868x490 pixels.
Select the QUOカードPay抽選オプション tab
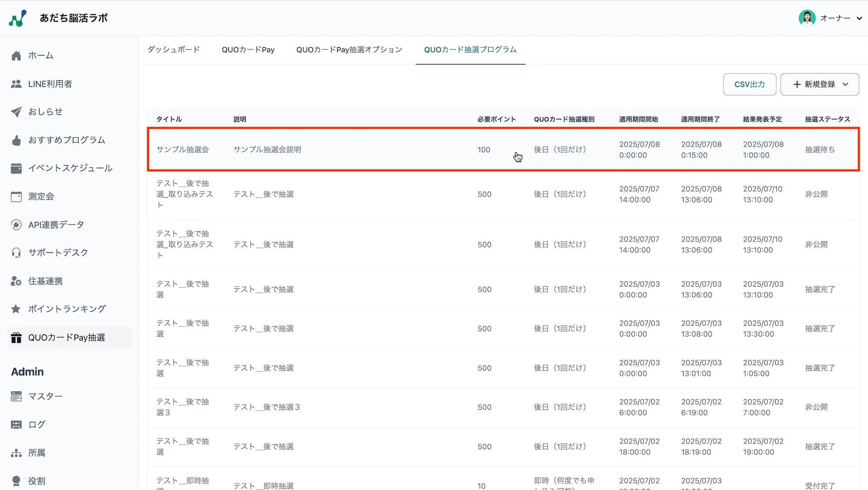point(349,49)
